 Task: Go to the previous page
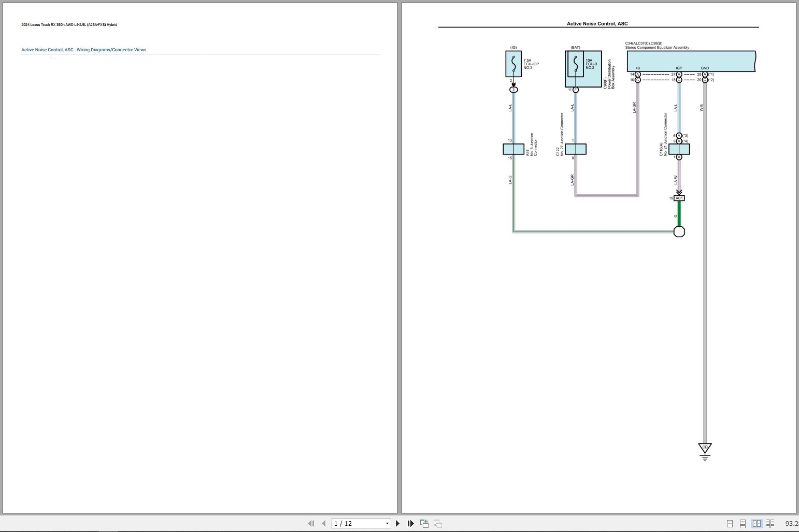(x=324, y=523)
